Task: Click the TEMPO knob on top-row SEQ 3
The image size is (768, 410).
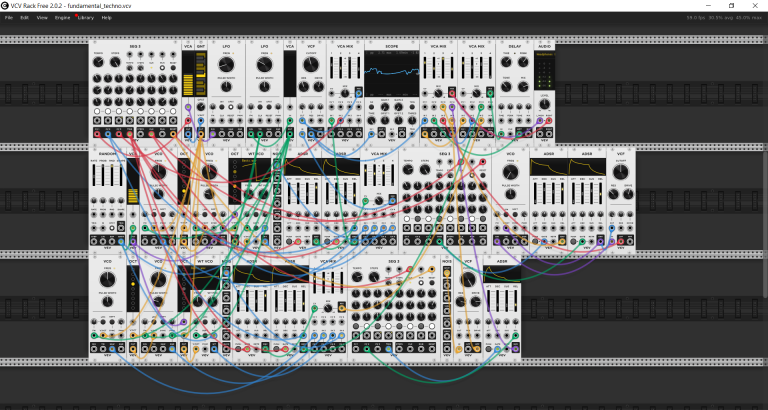Action: [x=98, y=62]
